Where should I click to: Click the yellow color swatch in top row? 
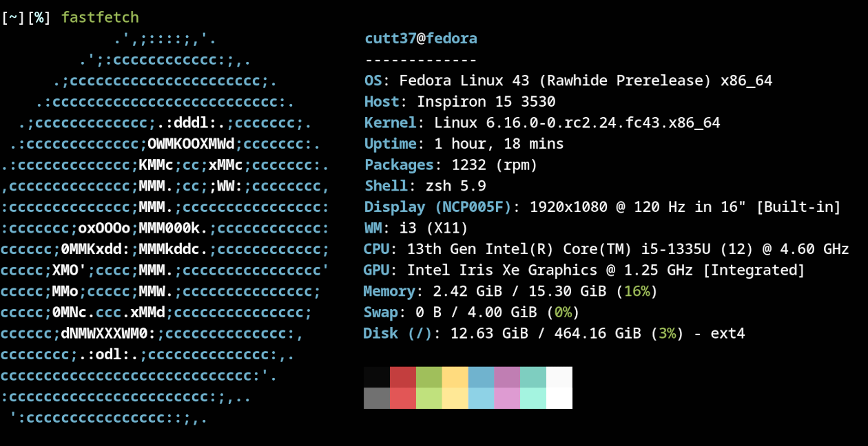(x=455, y=376)
